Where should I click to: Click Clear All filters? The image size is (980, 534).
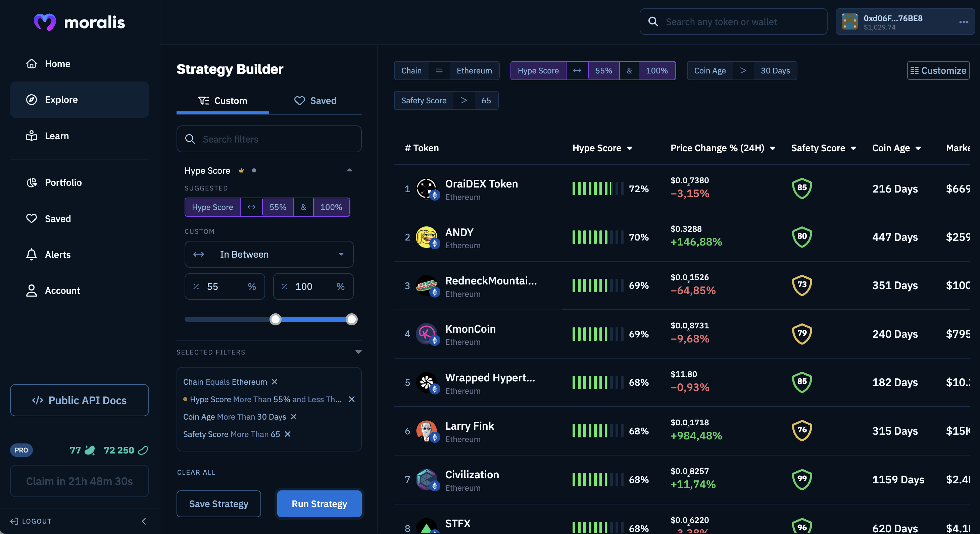[196, 472]
